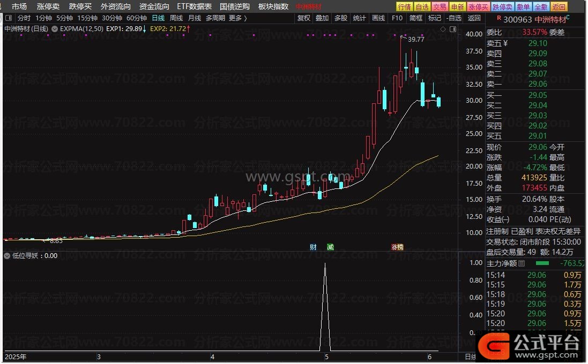The image size is (588, 364).
Task: Click 返回 in the chart toolbar
Action: tap(474, 18)
